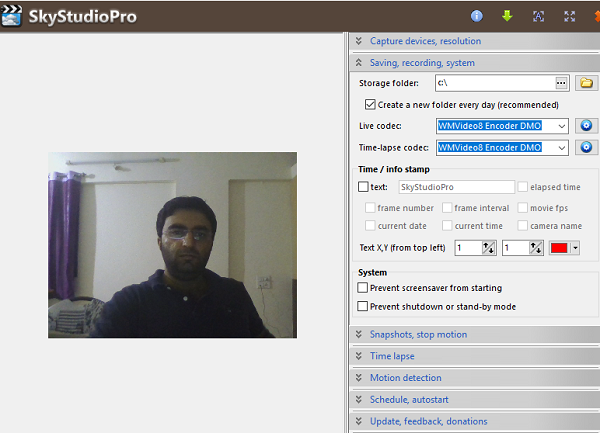Click the red text color swatch
Screen dimensions: 600x433
click(559, 247)
